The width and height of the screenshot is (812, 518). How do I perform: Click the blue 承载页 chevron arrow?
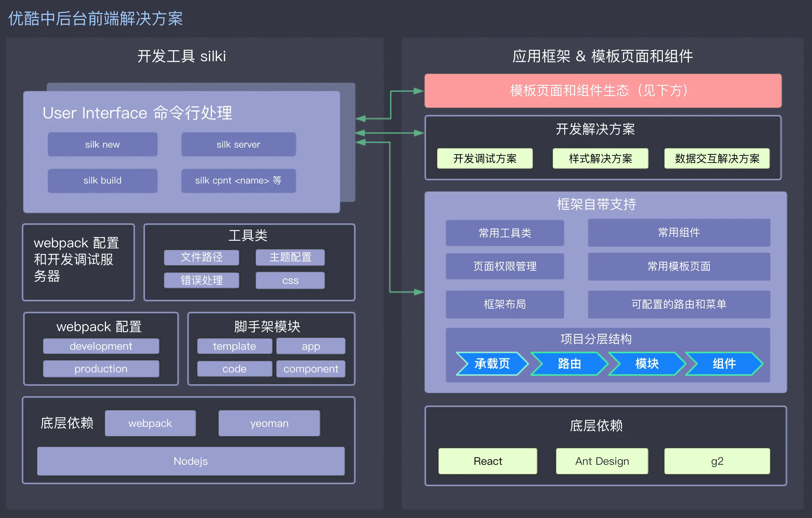(x=492, y=363)
